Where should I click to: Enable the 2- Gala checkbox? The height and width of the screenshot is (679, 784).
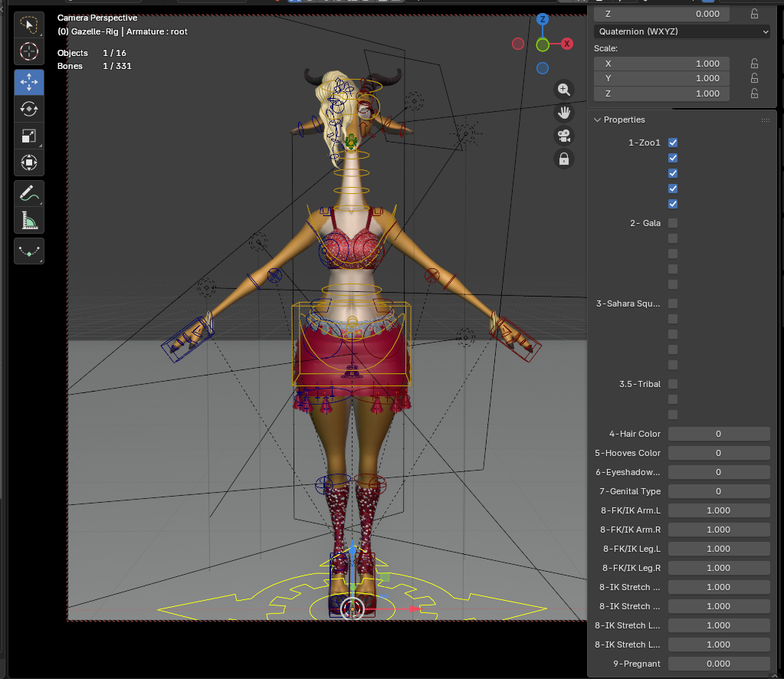[673, 223]
